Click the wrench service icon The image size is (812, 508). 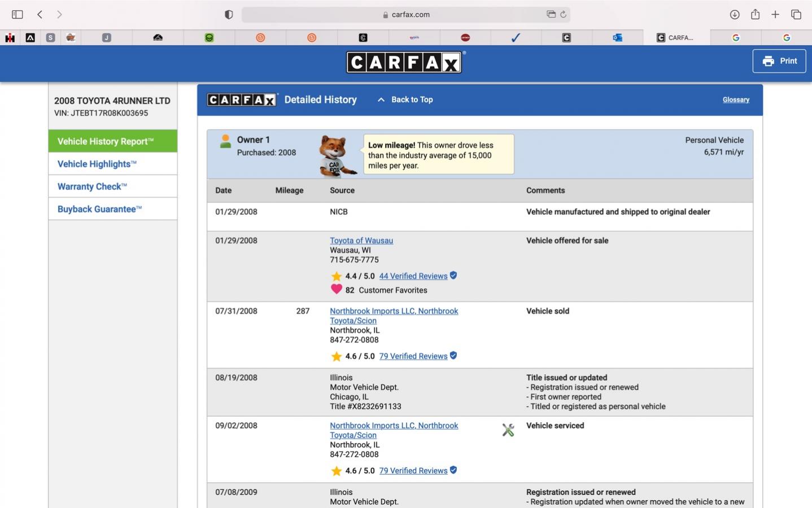point(508,430)
